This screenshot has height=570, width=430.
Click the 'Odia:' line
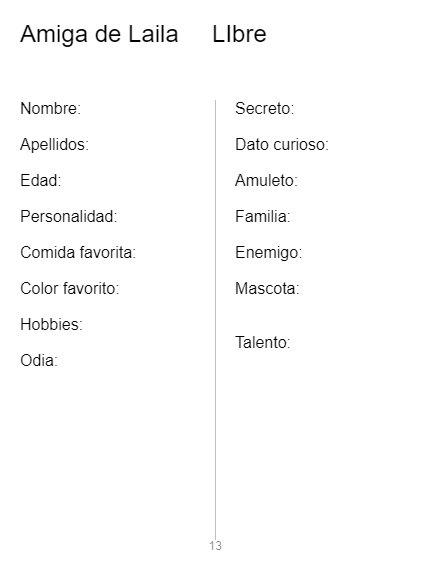[x=39, y=361]
